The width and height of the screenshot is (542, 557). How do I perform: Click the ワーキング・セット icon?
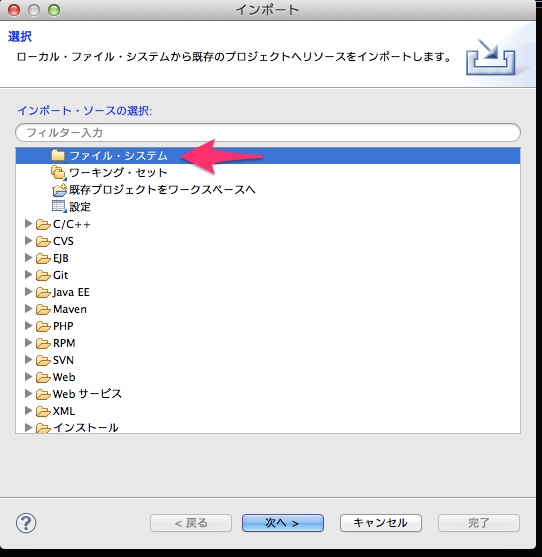click(x=58, y=173)
